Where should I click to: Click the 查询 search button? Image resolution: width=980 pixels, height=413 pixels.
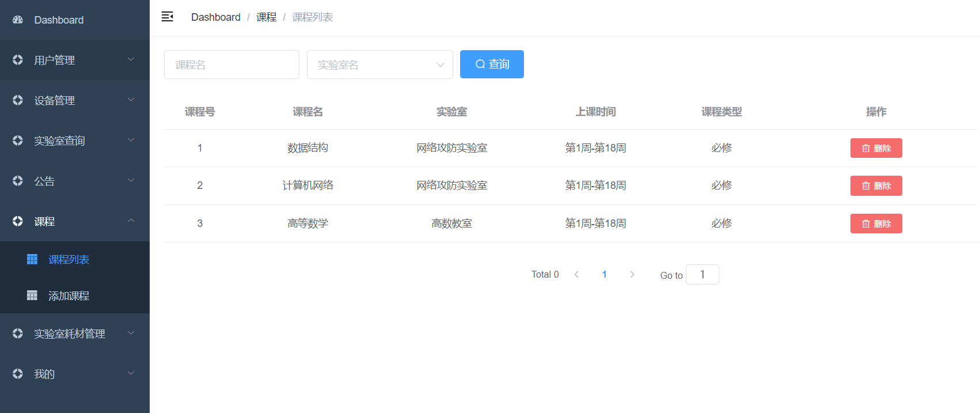tap(492, 64)
